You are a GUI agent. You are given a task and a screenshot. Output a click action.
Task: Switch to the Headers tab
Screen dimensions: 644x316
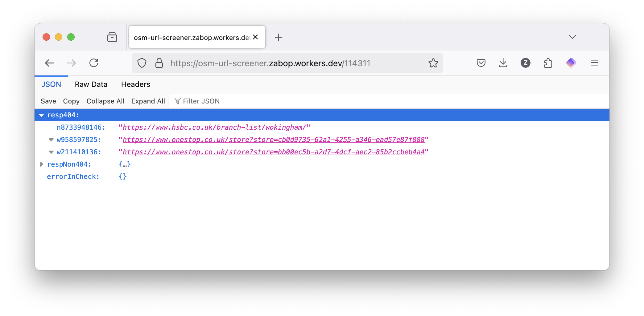tap(136, 84)
